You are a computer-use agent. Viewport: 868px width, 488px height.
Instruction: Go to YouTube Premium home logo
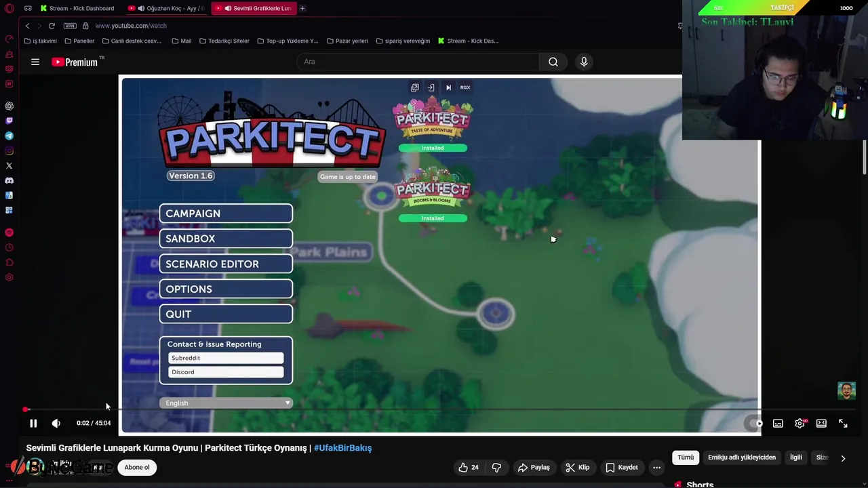click(77, 62)
